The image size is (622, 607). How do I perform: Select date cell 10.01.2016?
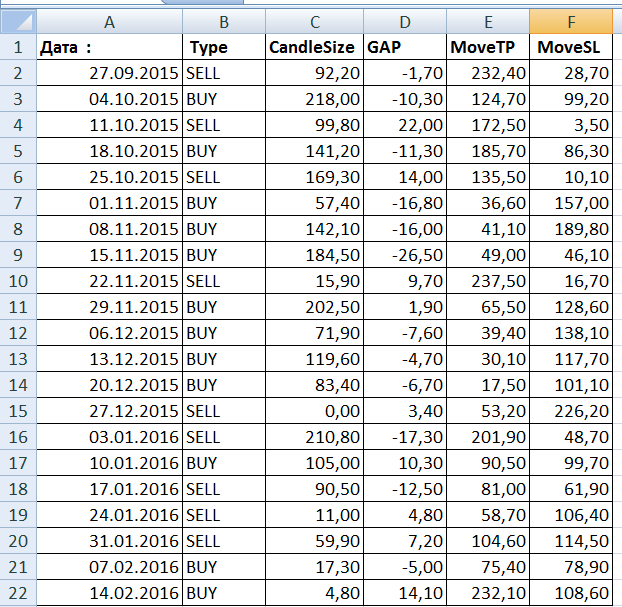109,463
